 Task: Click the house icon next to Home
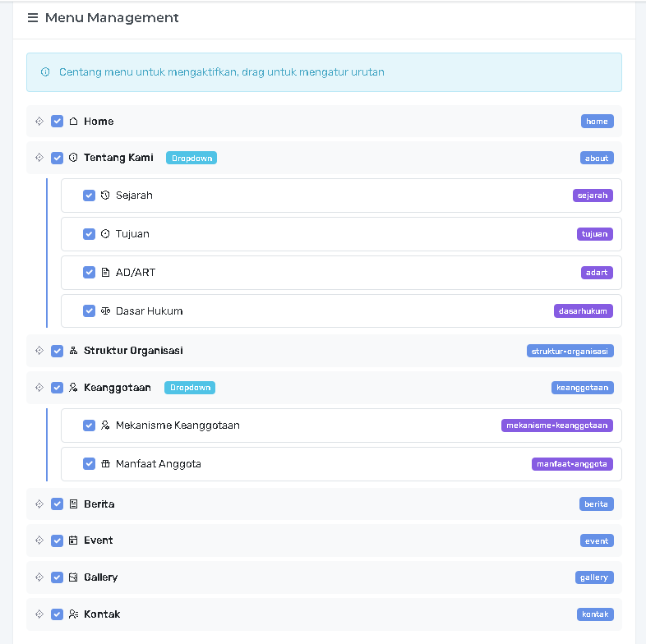point(73,122)
